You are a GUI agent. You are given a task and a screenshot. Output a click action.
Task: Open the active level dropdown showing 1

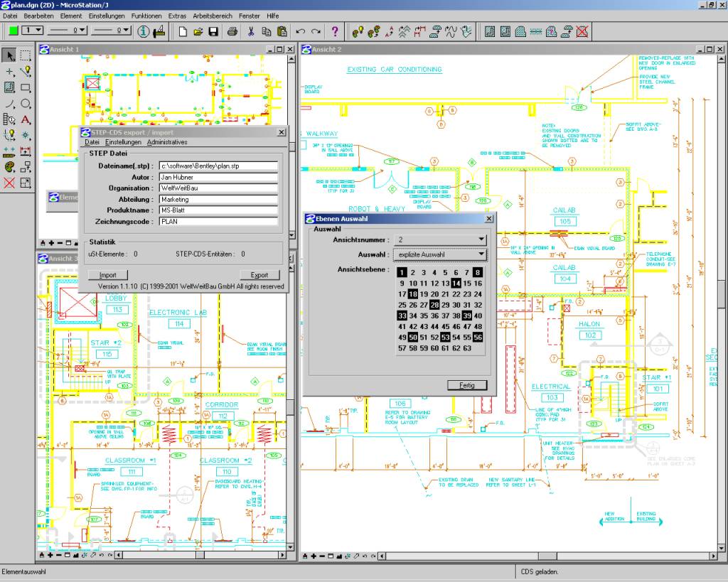38,31
